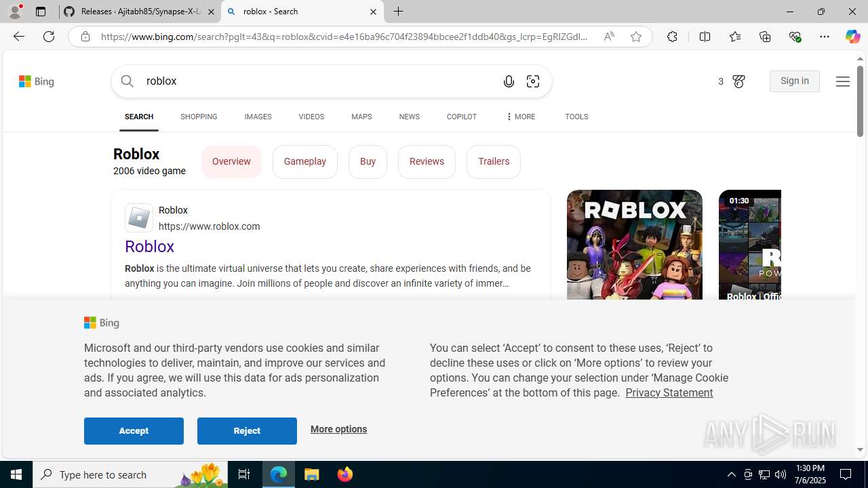868x488 pixels.
Task: Open Edge Settings and more menu
Action: [x=825, y=37]
